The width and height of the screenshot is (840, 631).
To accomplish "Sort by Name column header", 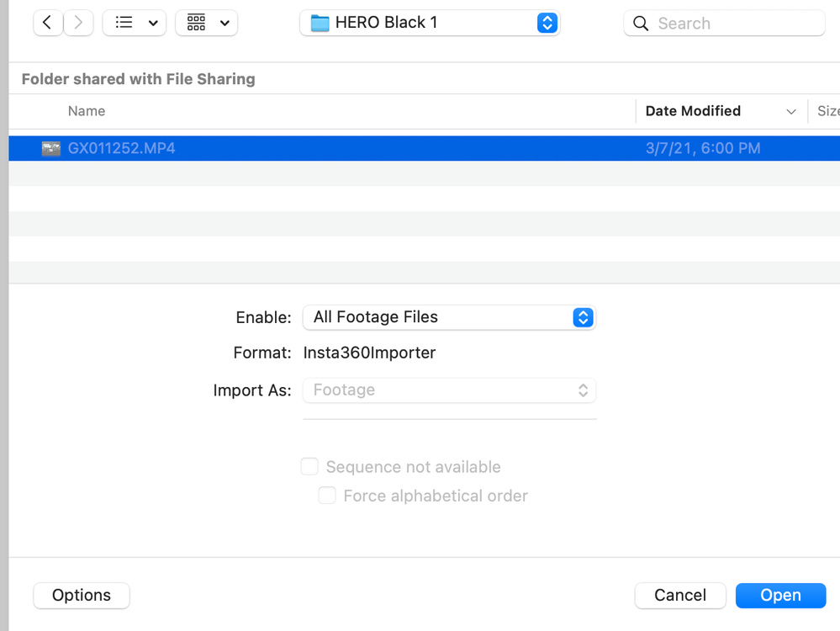I will coord(87,111).
